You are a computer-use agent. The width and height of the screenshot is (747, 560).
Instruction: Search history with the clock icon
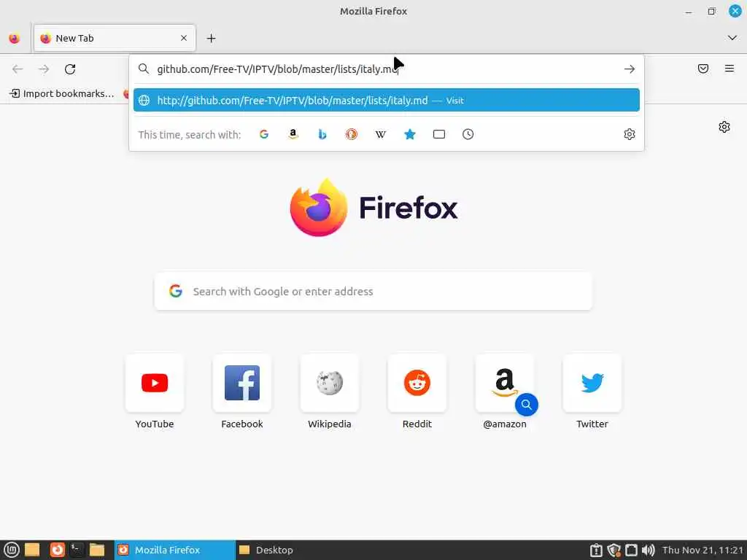click(468, 134)
